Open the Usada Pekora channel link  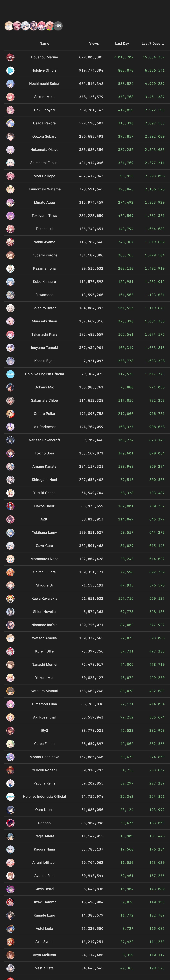44,123
